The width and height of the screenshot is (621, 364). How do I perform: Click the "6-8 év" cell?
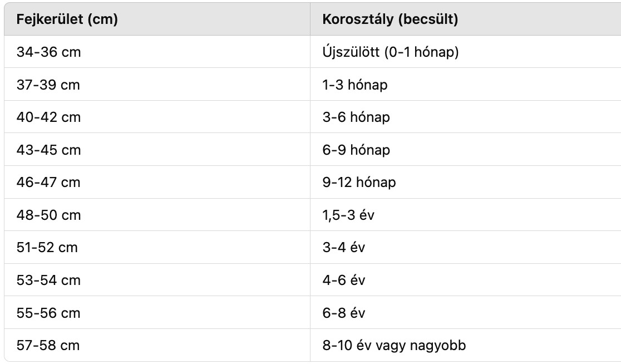[344, 313]
